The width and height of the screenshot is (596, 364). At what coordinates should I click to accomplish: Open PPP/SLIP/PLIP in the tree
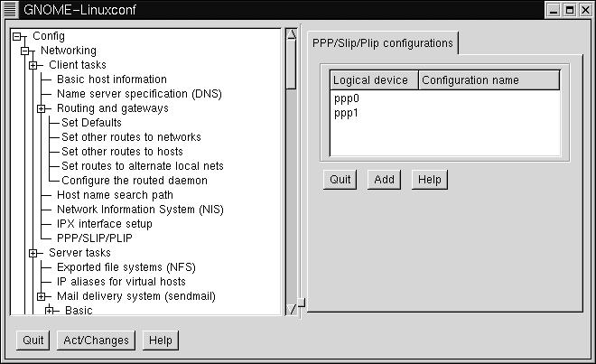tap(94, 238)
